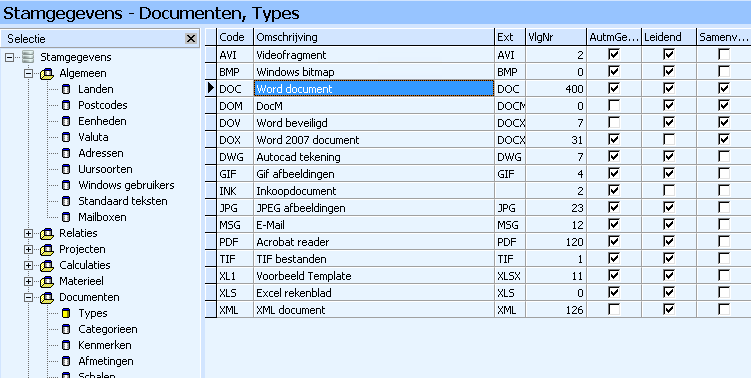
Task: Toggle Leidend checkbox for INK row
Action: (669, 191)
